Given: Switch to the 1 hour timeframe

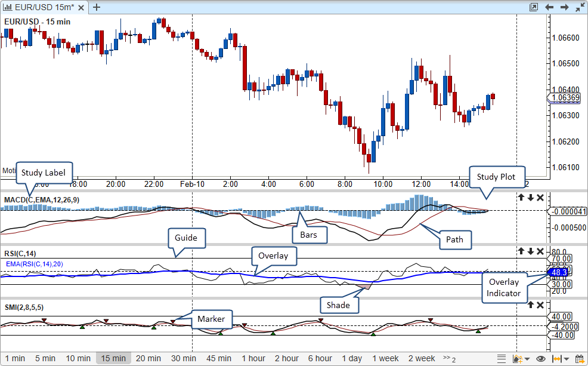Looking at the screenshot, I should pos(253,358).
